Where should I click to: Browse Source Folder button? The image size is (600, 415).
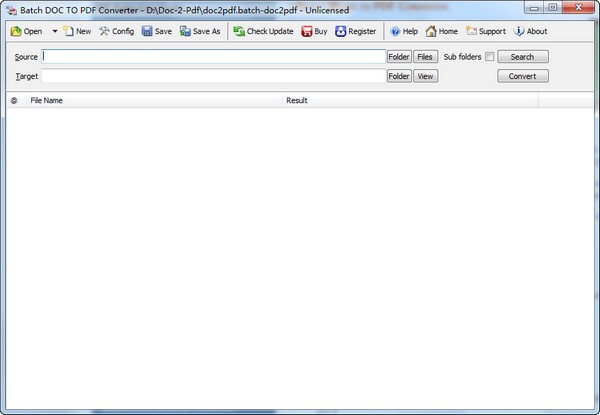(x=399, y=57)
